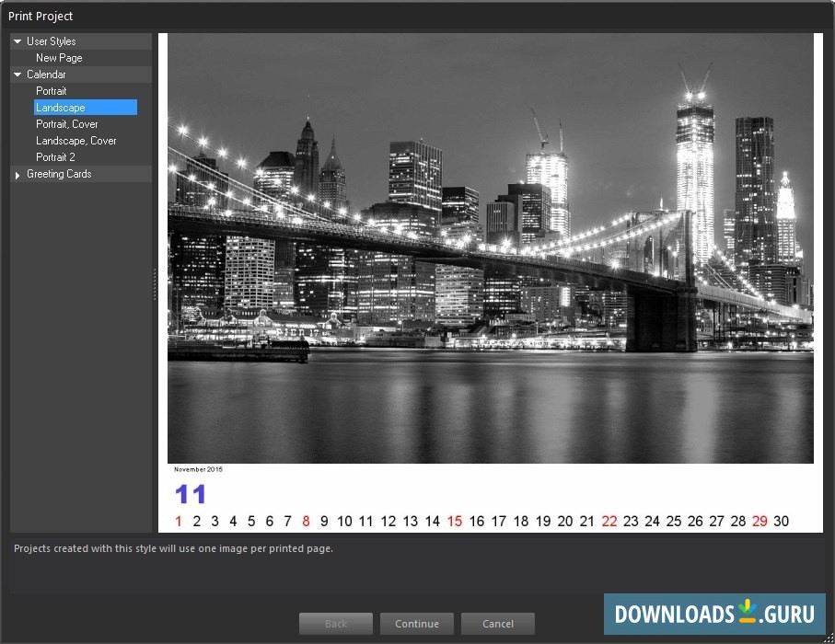Pick the Portrait, Cover style
835x644 pixels.
[67, 123]
